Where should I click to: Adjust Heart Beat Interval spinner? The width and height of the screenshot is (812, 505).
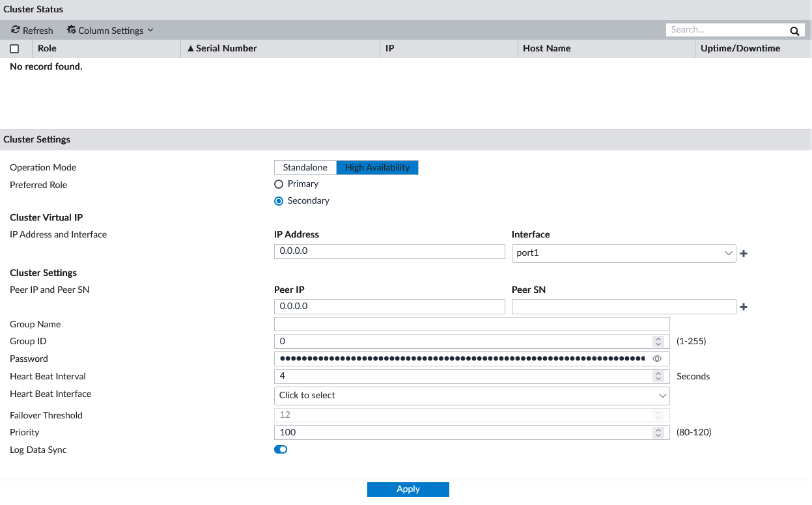pos(658,377)
